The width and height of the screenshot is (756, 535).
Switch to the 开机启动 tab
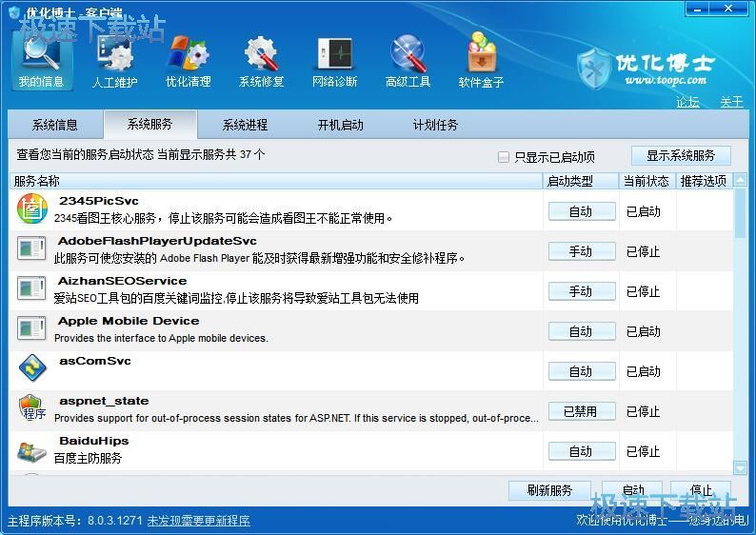pos(341,125)
